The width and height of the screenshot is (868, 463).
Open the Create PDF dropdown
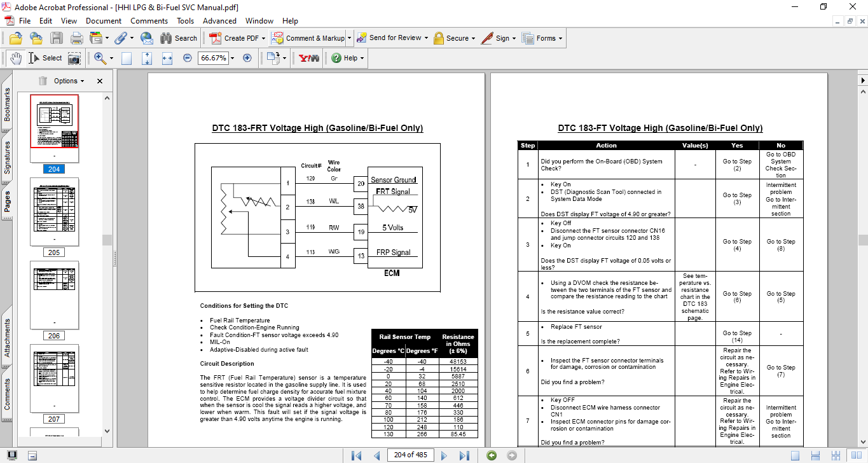click(264, 38)
